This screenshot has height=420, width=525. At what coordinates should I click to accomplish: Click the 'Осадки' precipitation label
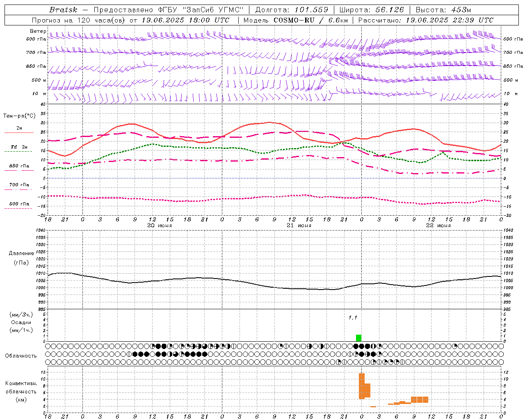pyautogui.click(x=21, y=322)
